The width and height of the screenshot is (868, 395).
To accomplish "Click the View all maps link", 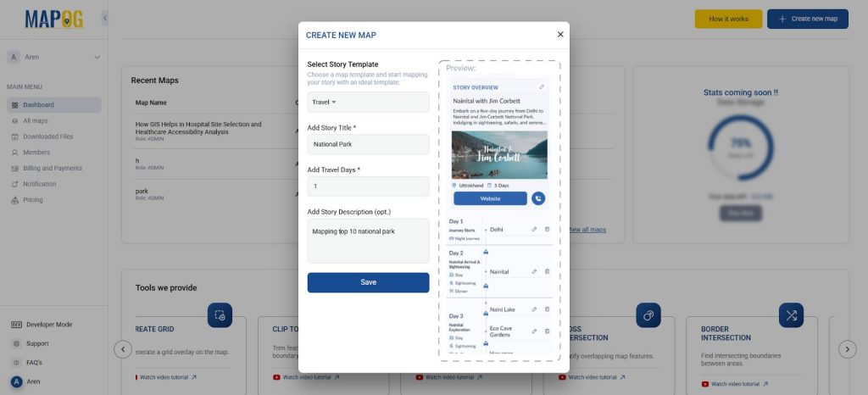I will click(587, 230).
